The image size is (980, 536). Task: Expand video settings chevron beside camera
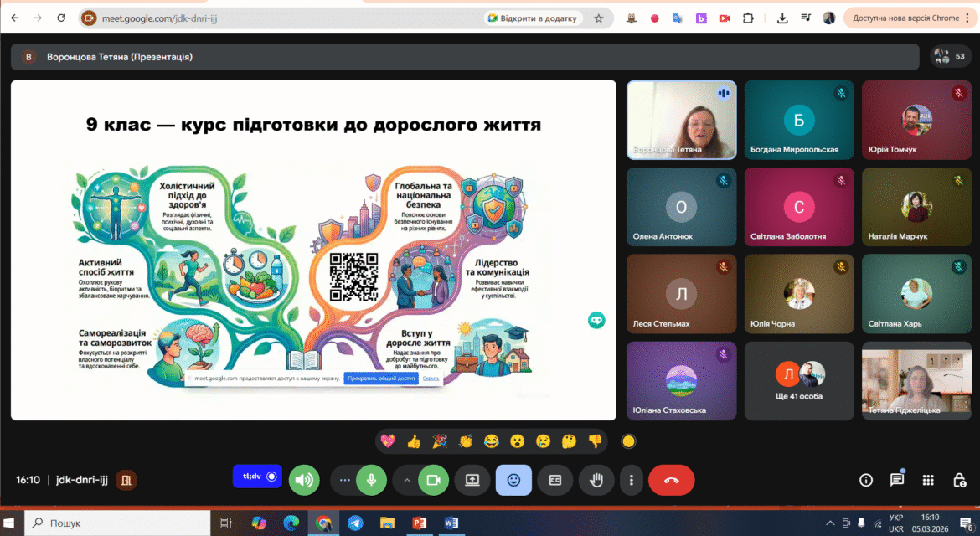(x=407, y=480)
